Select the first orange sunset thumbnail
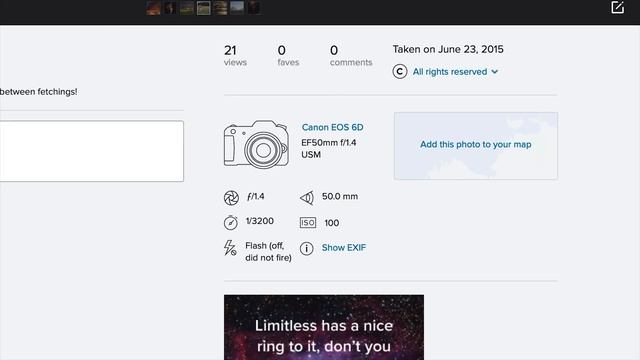Screen dimensions: 640x360 click(x=153, y=8)
